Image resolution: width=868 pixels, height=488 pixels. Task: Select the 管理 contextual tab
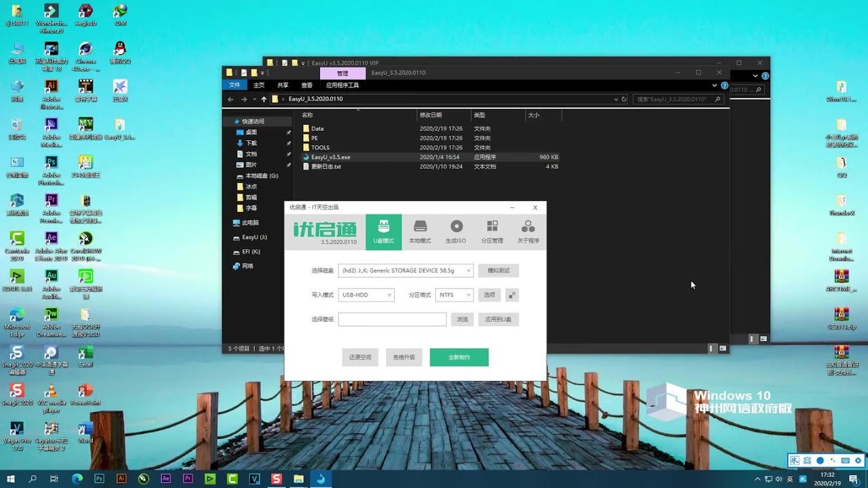pos(342,73)
